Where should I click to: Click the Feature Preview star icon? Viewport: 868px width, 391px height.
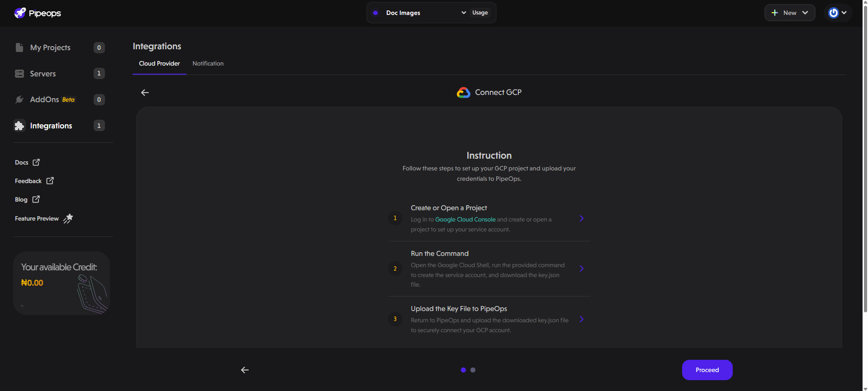pos(68,218)
